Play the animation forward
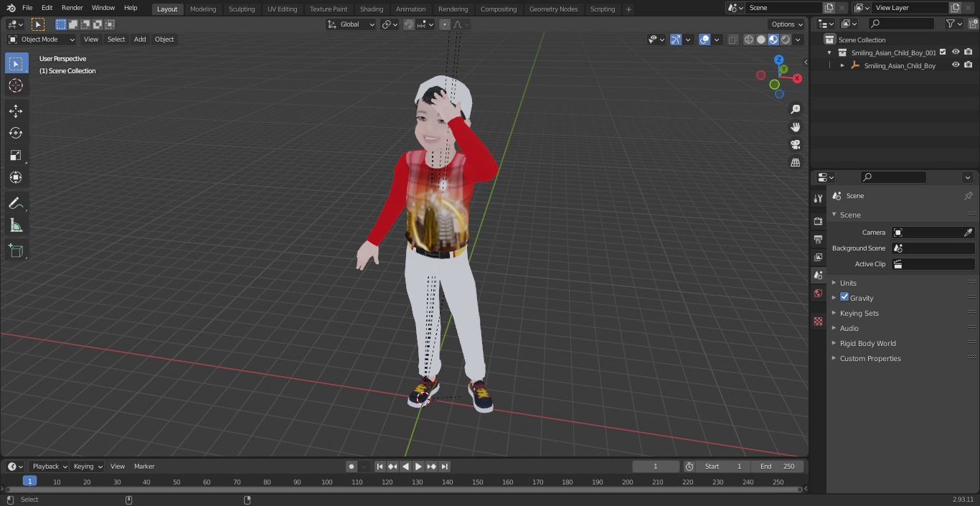 tap(418, 467)
